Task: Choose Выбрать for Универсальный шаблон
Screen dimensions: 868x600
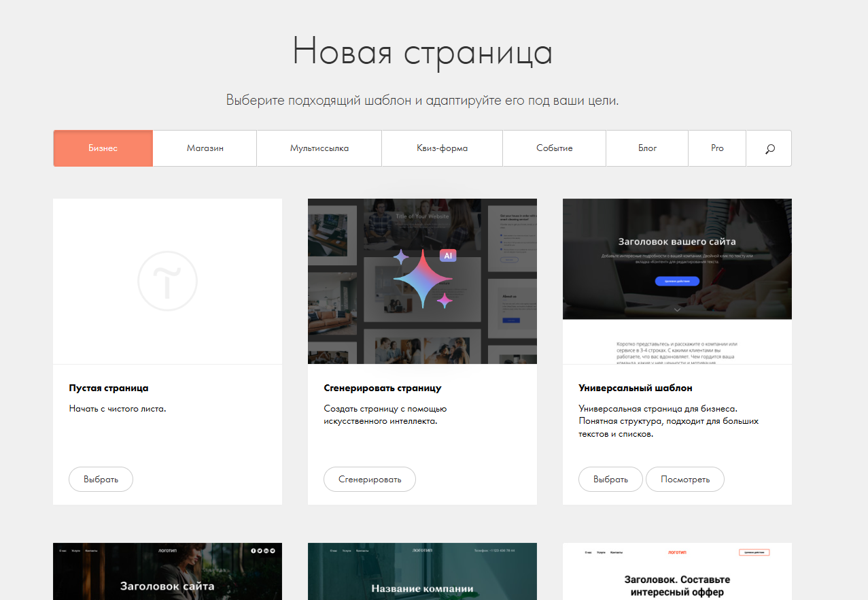Action: click(610, 479)
